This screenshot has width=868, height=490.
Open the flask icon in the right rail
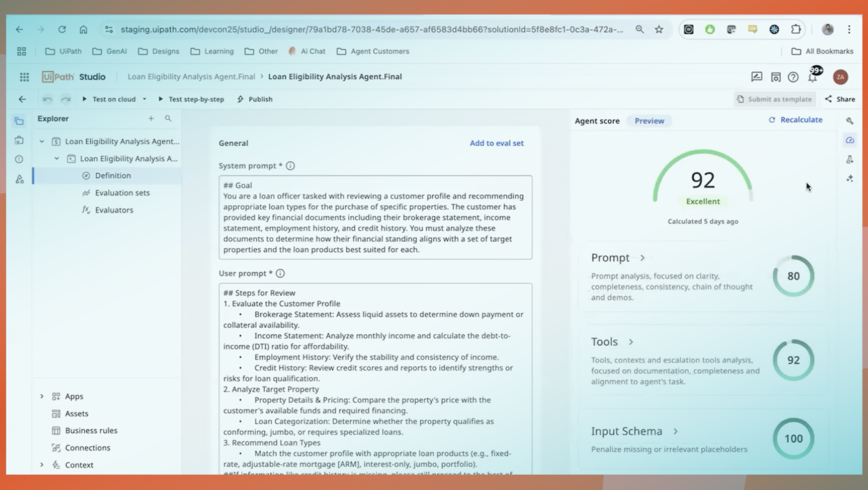[x=850, y=159]
